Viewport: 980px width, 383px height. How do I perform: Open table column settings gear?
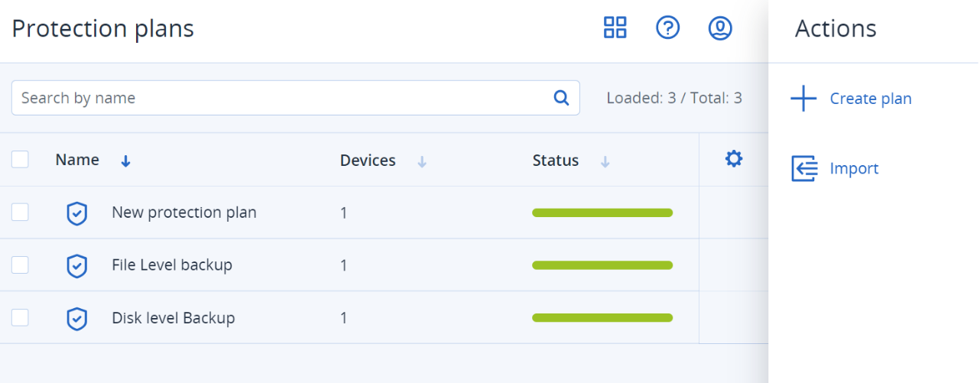click(x=734, y=159)
